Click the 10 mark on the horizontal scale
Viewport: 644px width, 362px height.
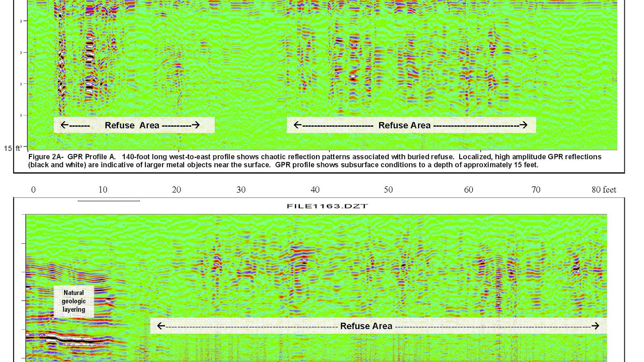(x=103, y=190)
